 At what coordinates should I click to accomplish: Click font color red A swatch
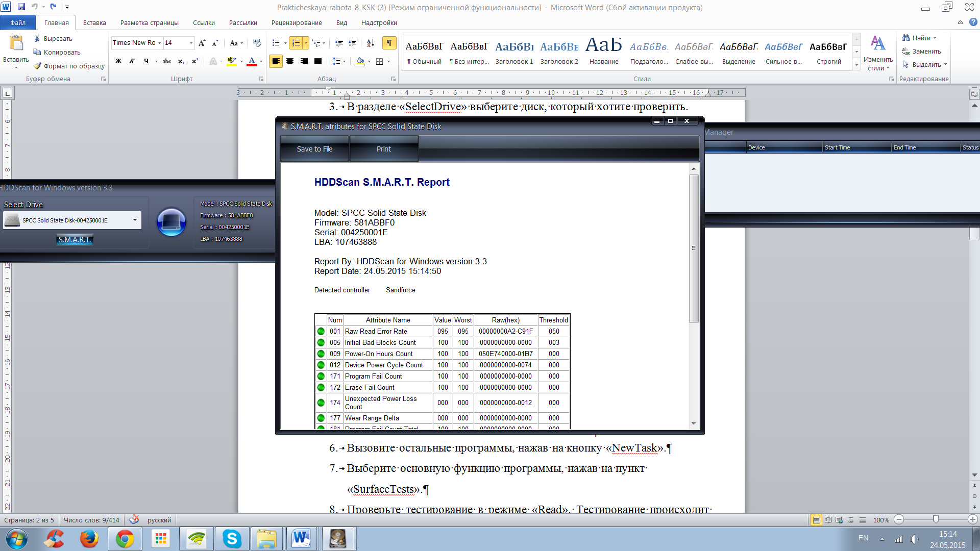[x=252, y=61]
